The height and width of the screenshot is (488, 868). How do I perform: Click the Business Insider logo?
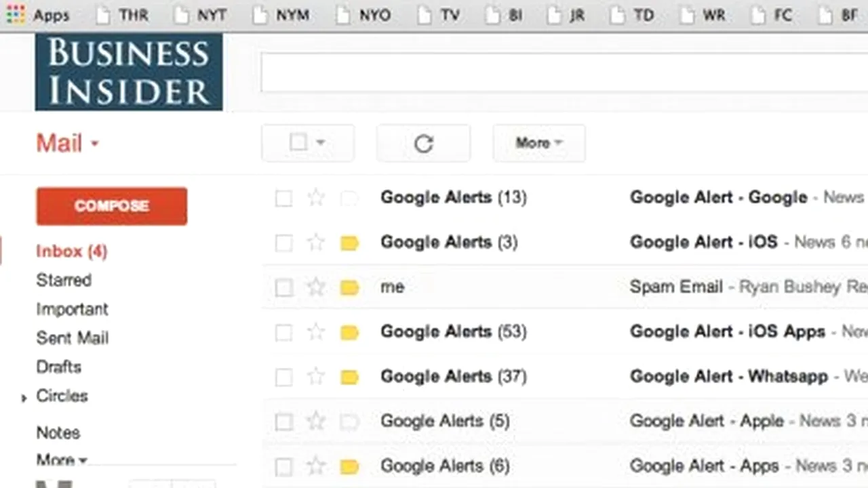click(129, 72)
